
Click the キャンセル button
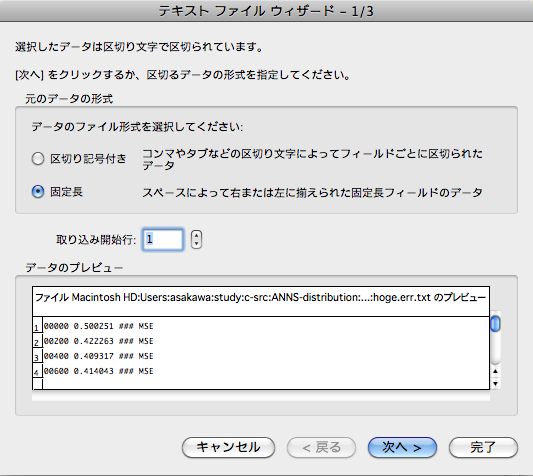click(228, 447)
